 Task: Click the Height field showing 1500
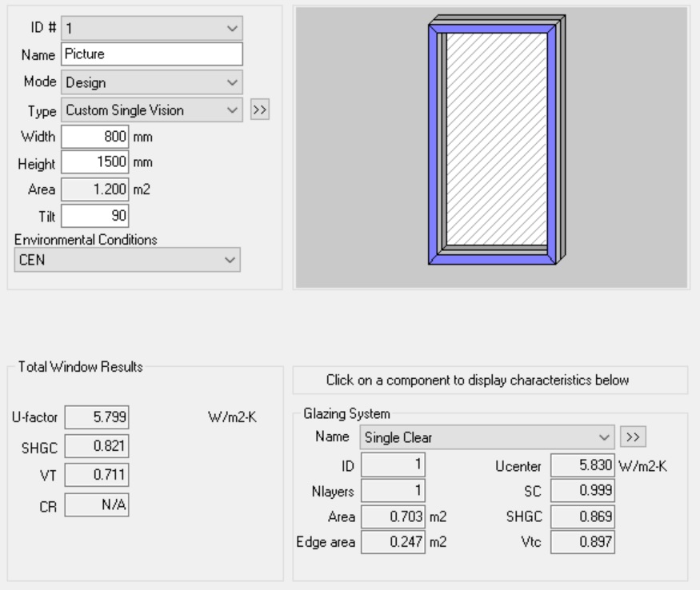pyautogui.click(x=95, y=162)
